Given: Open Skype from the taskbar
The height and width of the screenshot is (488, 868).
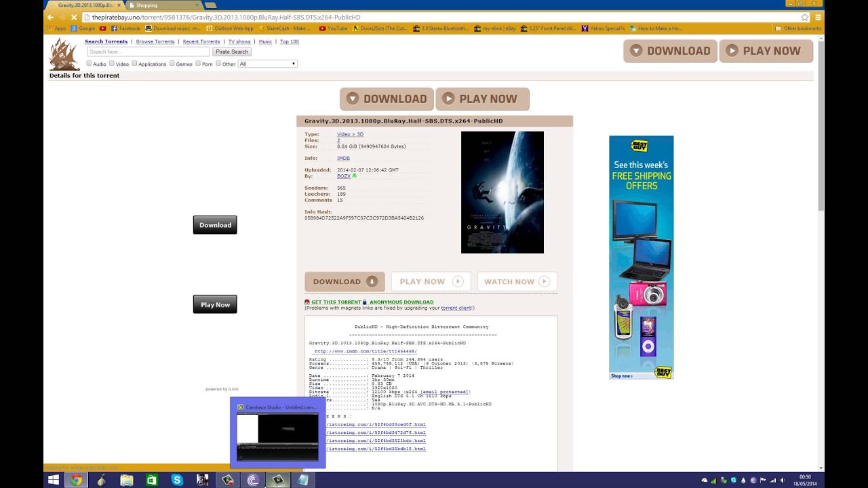Looking at the screenshot, I should (177, 480).
